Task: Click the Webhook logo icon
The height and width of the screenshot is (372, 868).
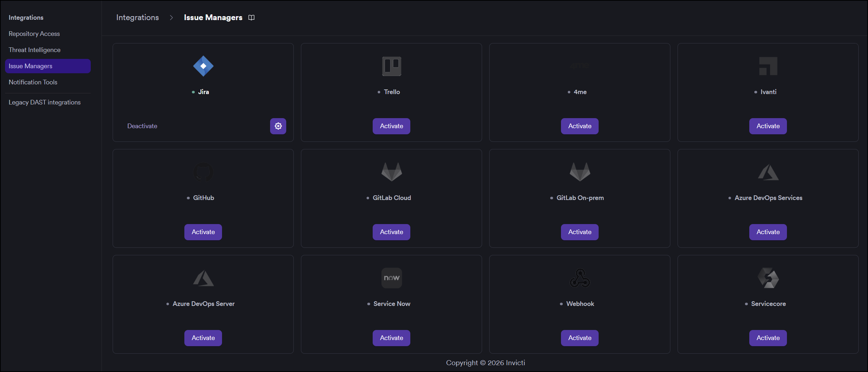Action: tap(580, 278)
